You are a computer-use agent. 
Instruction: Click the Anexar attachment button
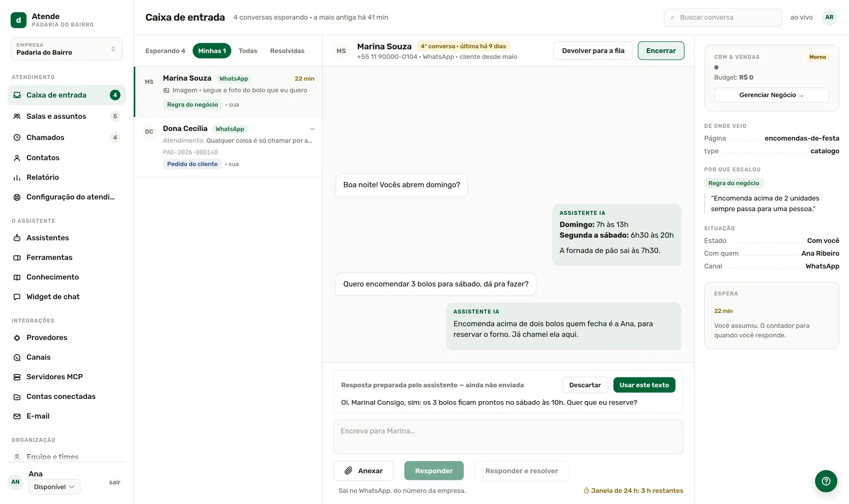[363, 471]
